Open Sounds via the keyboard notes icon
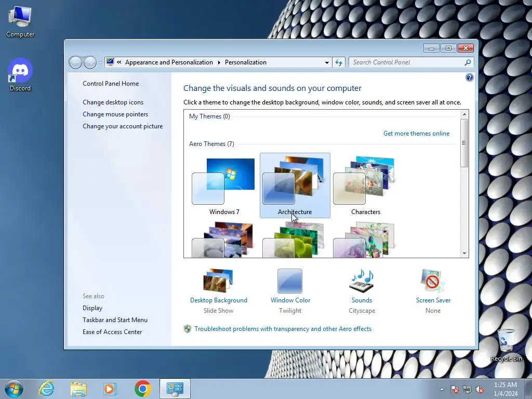Viewport: 532px width, 399px height. click(x=362, y=281)
